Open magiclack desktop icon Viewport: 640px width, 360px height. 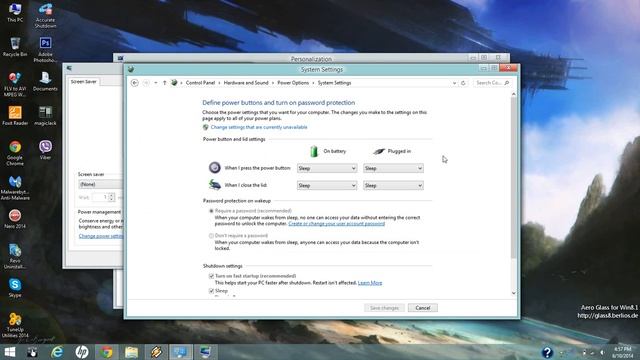click(45, 116)
